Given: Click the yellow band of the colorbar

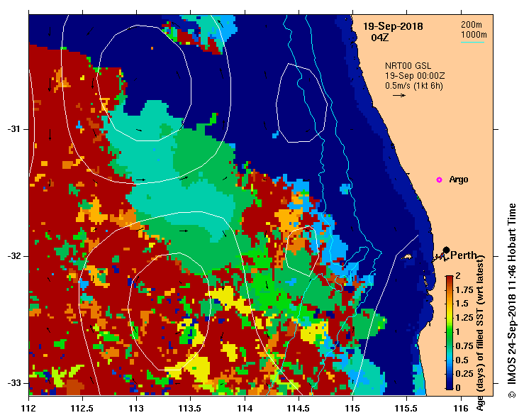Looking at the screenshot, I should pos(449,315).
